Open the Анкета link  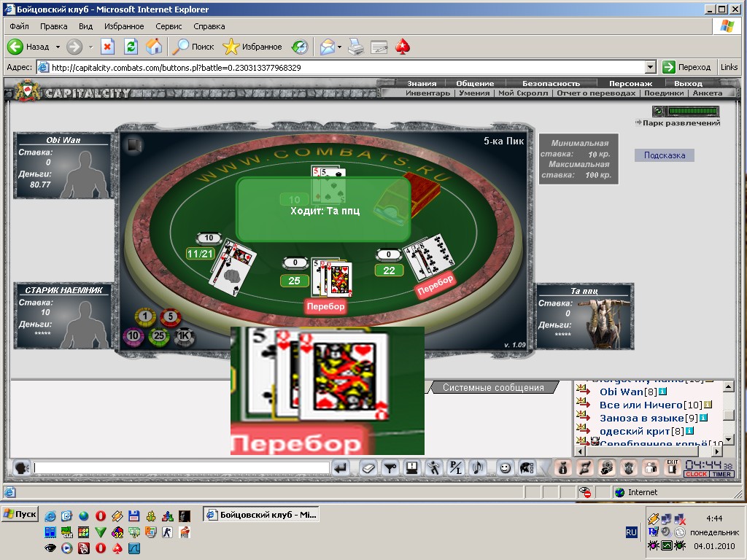coord(708,93)
